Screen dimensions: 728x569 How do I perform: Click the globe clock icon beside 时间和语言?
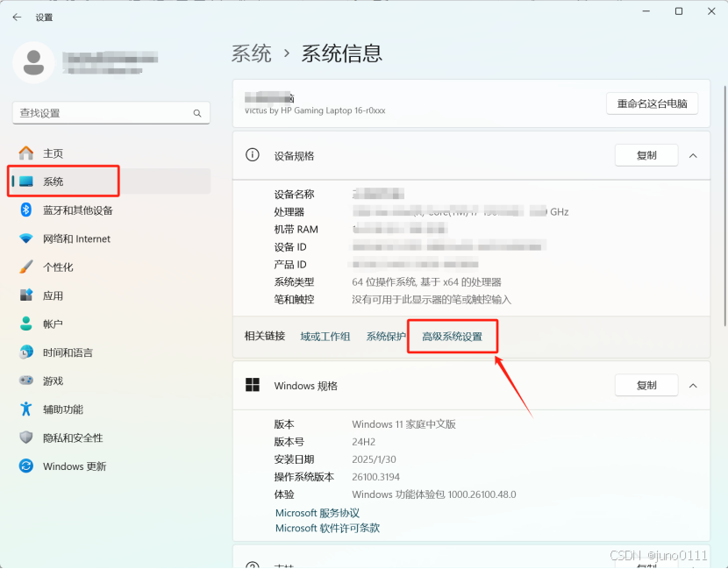click(x=26, y=352)
